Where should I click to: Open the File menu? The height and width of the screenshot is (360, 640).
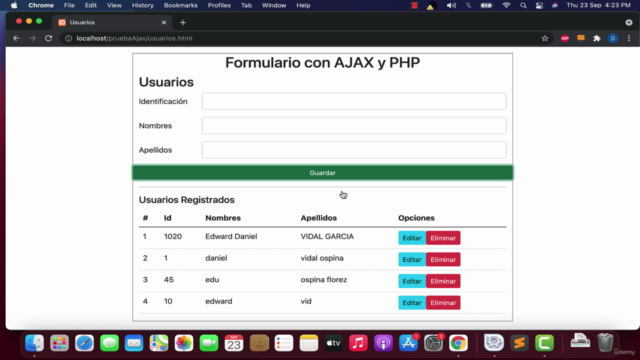(69, 5)
